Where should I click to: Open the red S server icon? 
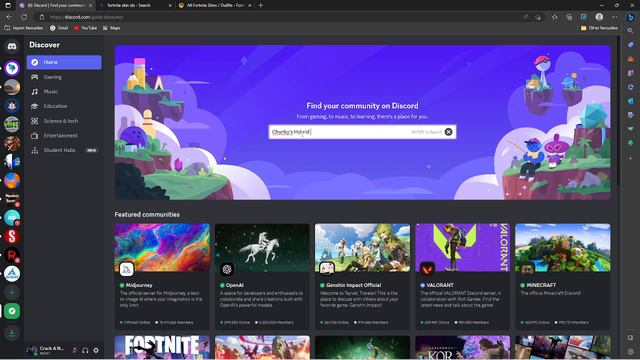point(12,236)
